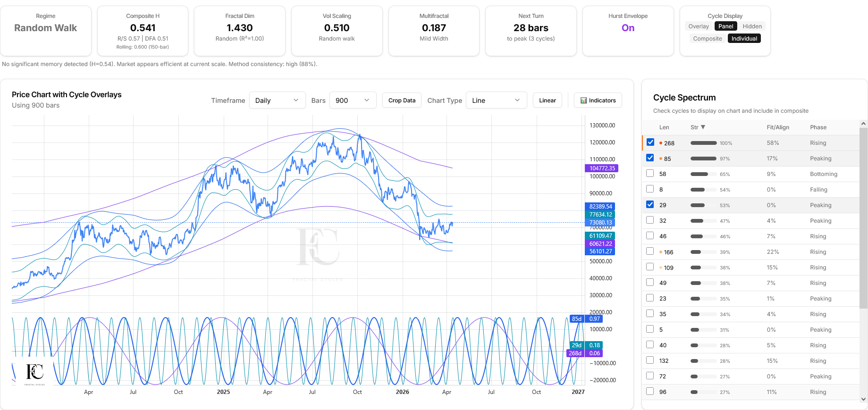
Task: Open the Next Turn 28 bars card
Action: pyautogui.click(x=531, y=31)
